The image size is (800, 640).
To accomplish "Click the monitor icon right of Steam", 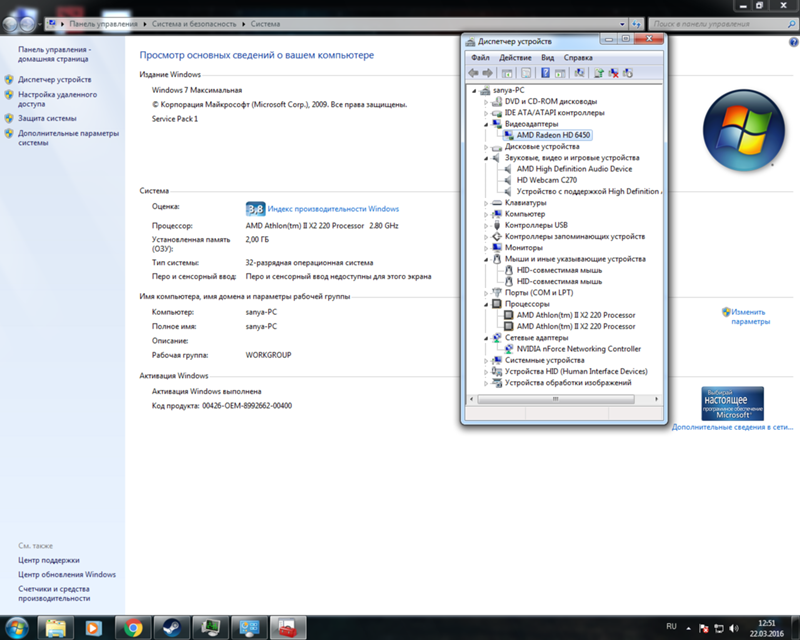I will pos(210,628).
